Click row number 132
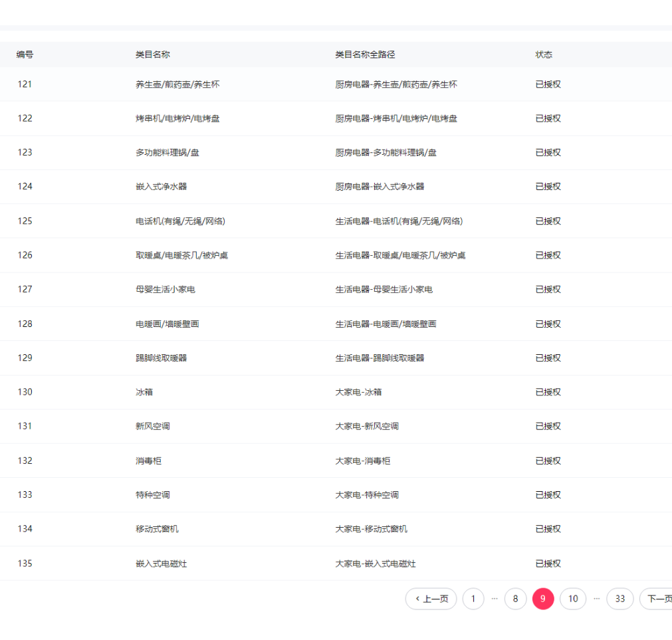The width and height of the screenshot is (672, 640). click(25, 461)
